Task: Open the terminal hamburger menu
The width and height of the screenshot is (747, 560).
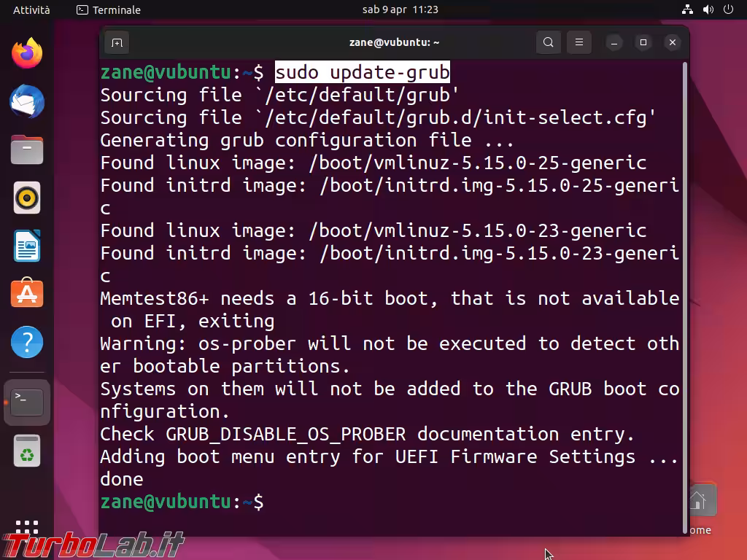Action: pos(579,42)
